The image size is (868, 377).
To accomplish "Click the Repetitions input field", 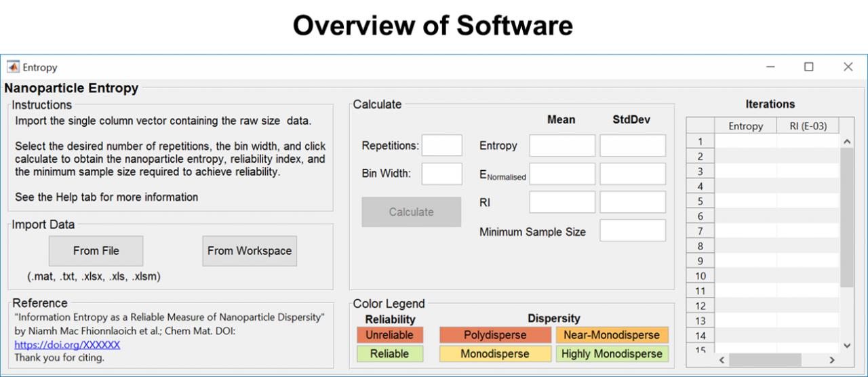I will pos(441,145).
